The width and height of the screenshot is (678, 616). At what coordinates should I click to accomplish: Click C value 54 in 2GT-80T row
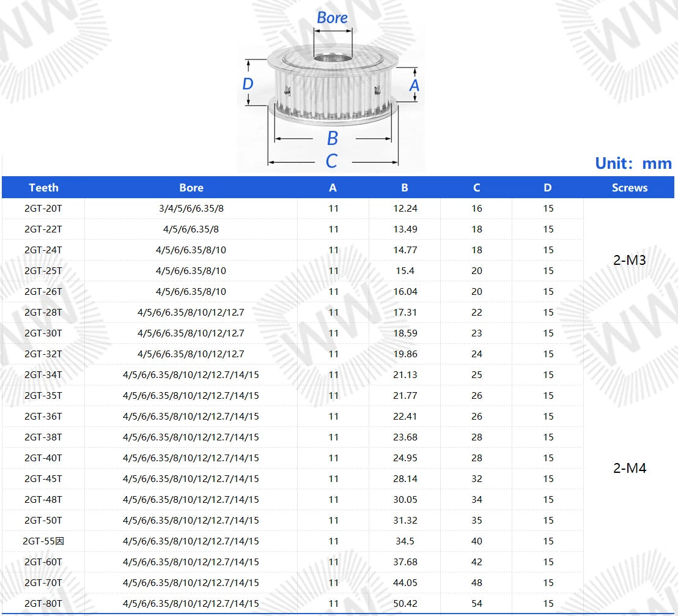point(477,603)
